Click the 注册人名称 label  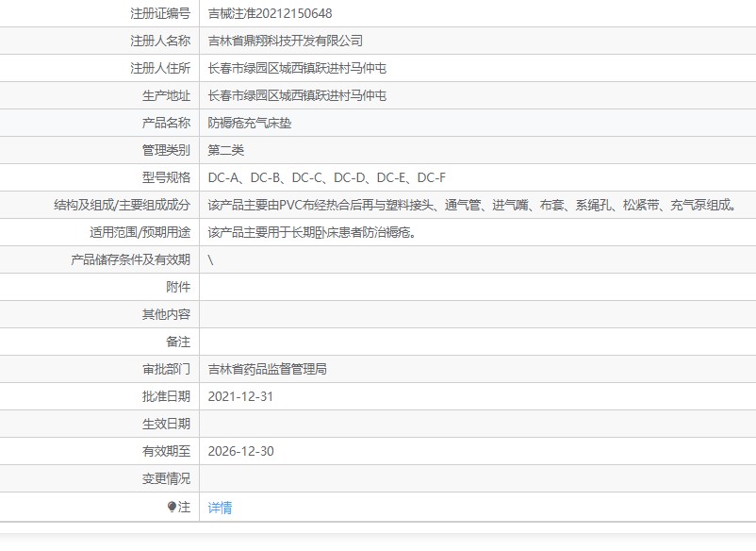pyautogui.click(x=160, y=41)
